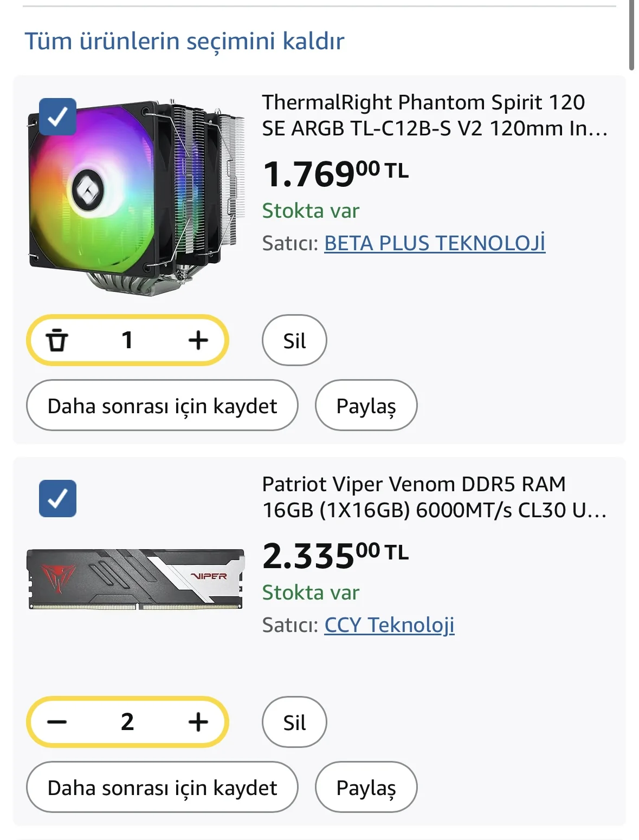Increase ThermalRight cooler quantity with plus icon
639x840 pixels.
click(x=198, y=340)
